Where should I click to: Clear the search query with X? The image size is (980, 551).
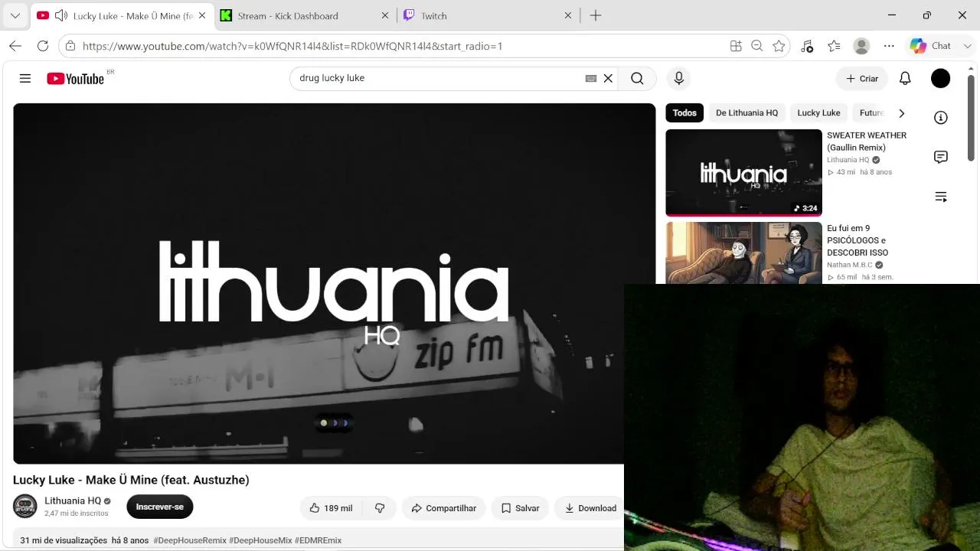click(x=608, y=78)
